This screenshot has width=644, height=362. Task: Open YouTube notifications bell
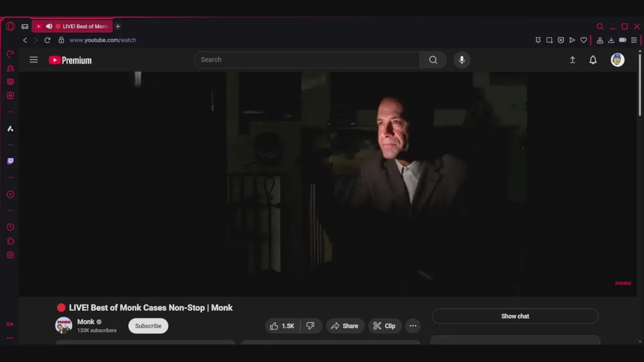(593, 60)
